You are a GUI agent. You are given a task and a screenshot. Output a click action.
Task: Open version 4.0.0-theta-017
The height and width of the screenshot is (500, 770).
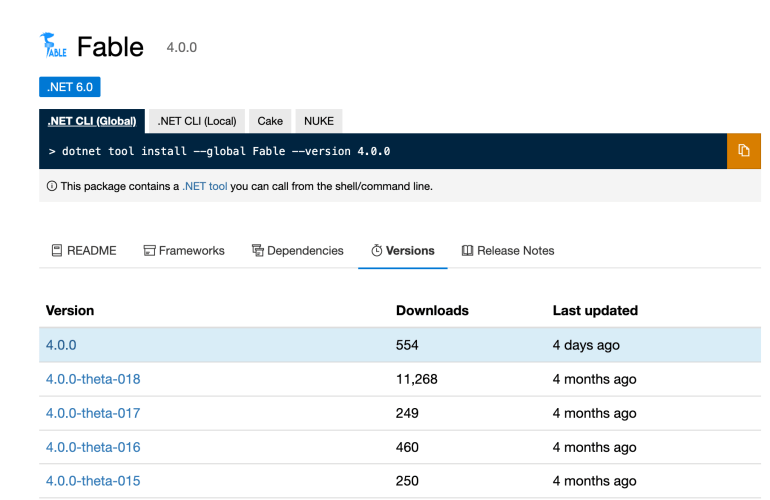(x=93, y=413)
